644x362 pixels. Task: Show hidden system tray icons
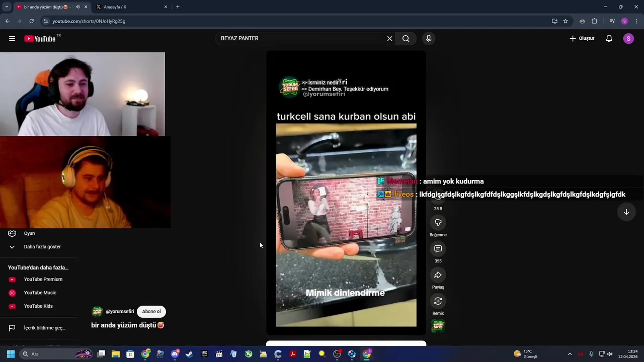570,354
